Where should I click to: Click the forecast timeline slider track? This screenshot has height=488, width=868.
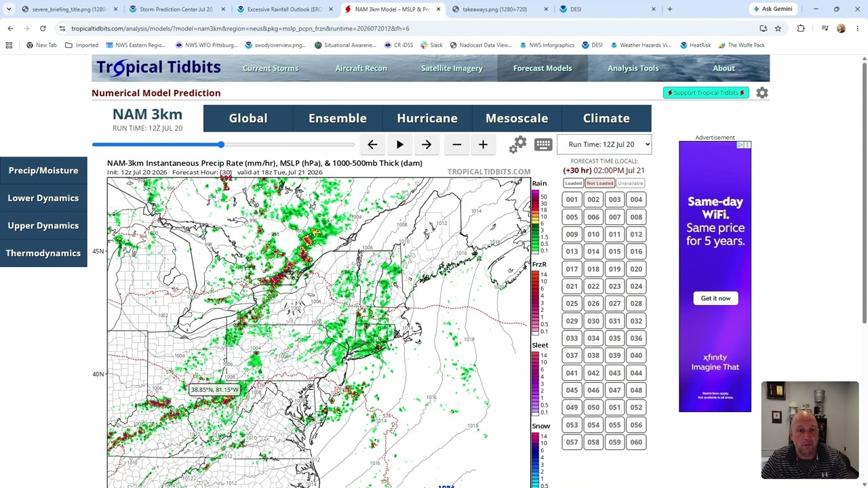223,144
